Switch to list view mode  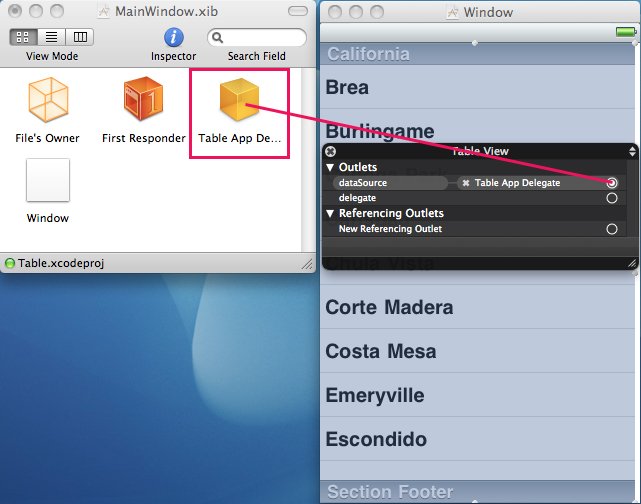click(52, 37)
